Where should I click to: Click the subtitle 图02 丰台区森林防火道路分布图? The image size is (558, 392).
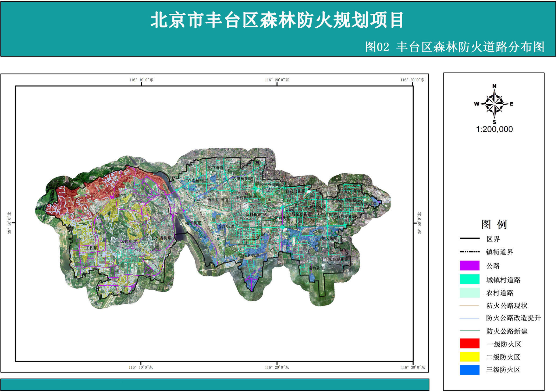tap(454, 47)
